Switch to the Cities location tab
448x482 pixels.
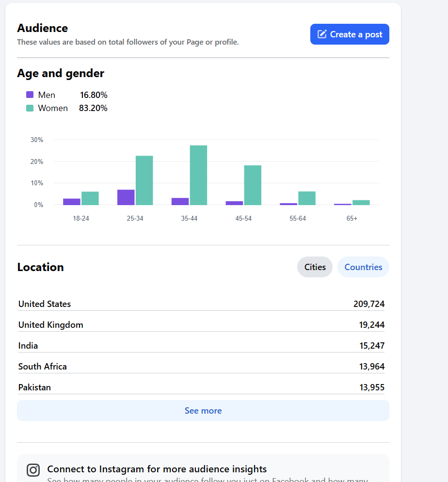coord(315,267)
